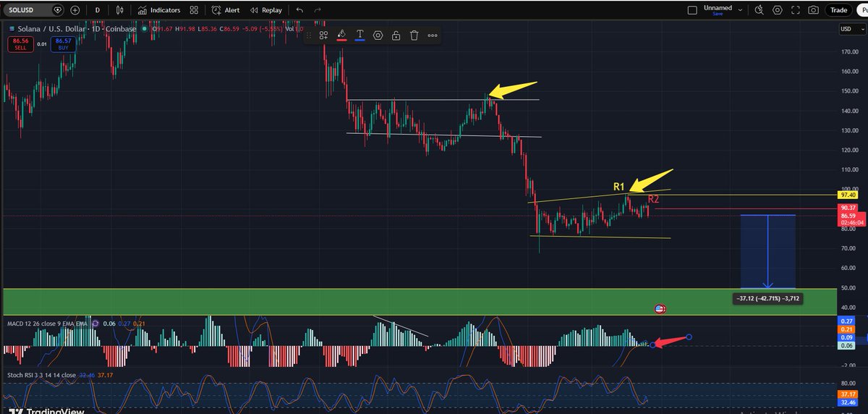This screenshot has width=868, height=414.
Task: Open the Indicators dialog
Action: pos(158,10)
